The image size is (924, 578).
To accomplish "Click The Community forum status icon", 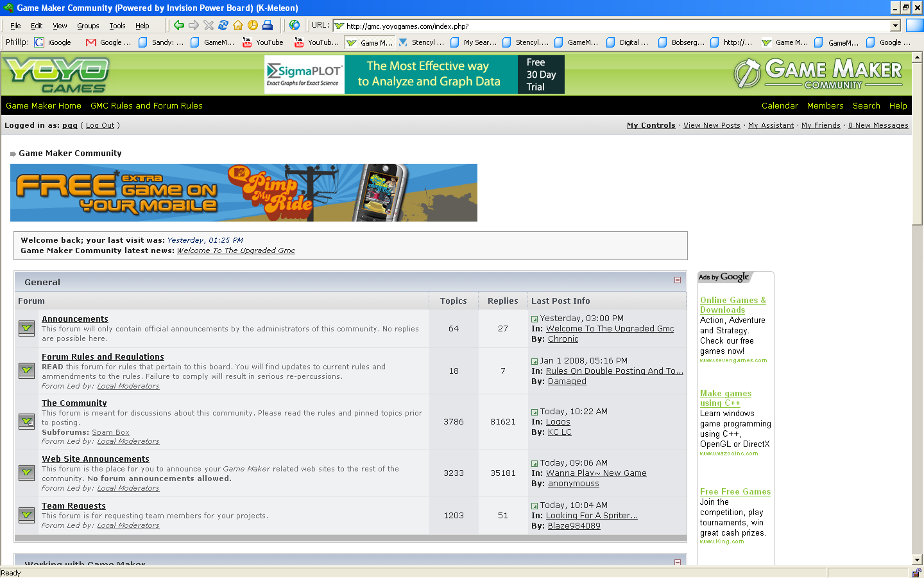I will point(26,421).
